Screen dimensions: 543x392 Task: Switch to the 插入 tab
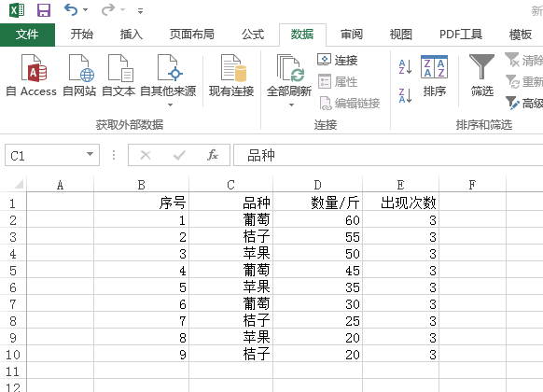[x=132, y=35]
